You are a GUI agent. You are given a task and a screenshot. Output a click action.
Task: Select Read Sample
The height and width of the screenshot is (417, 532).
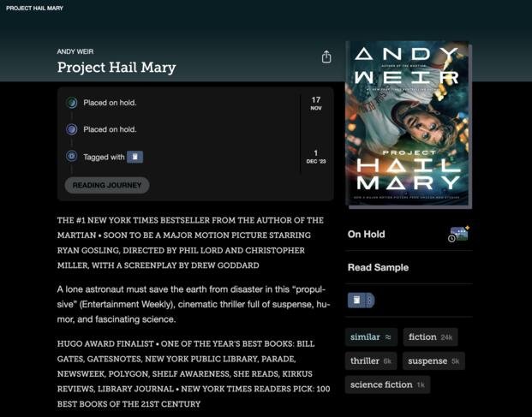(378, 267)
